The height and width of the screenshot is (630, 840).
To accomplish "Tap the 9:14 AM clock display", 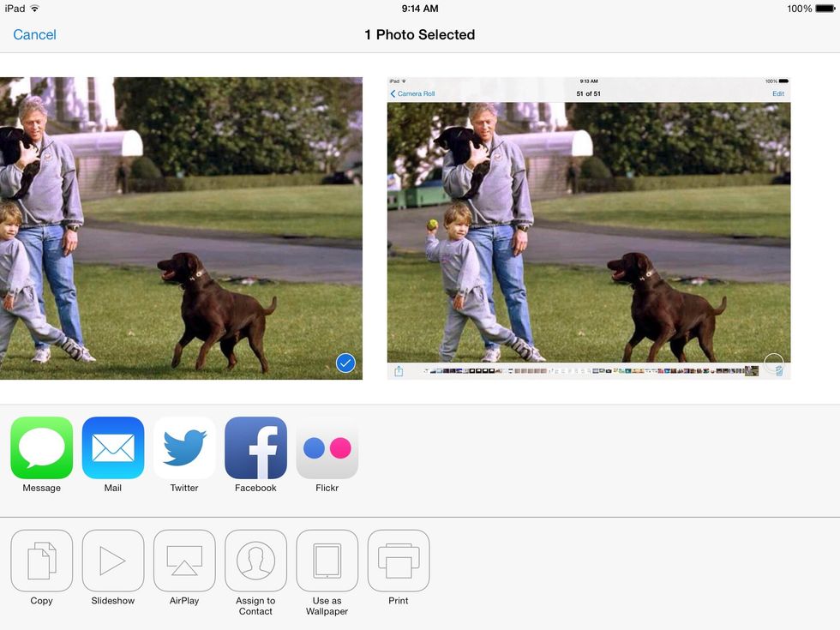I will 419,9.
